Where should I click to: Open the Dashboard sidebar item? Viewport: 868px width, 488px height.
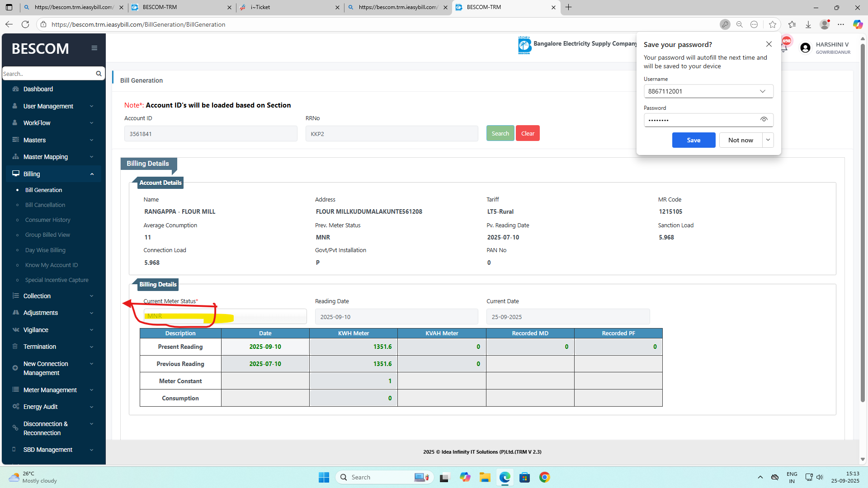click(38, 89)
